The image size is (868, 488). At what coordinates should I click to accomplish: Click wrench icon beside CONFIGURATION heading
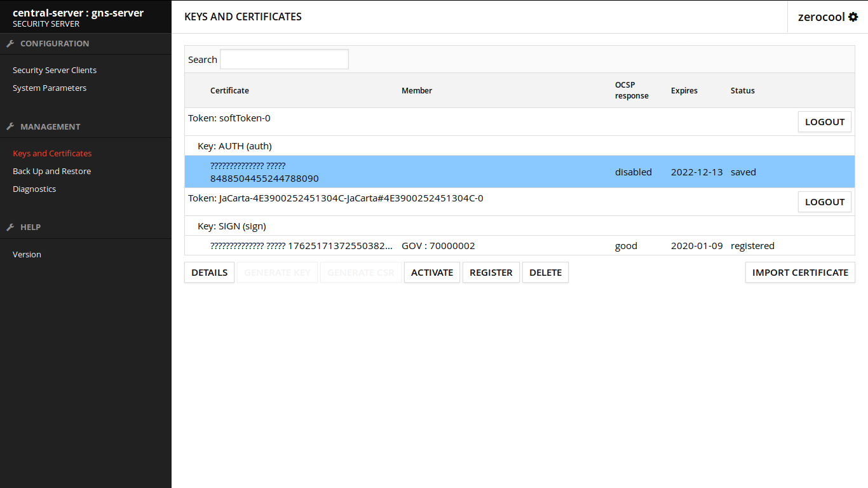coord(10,44)
